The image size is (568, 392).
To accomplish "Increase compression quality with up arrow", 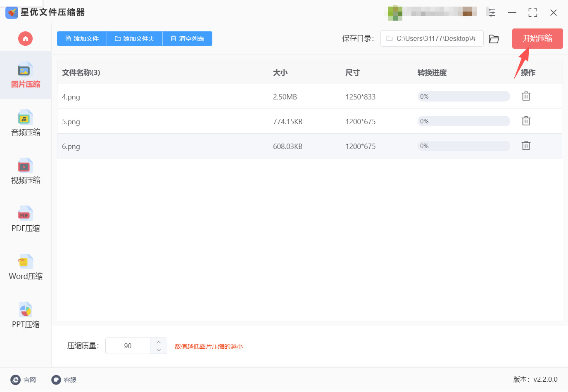I will point(159,342).
